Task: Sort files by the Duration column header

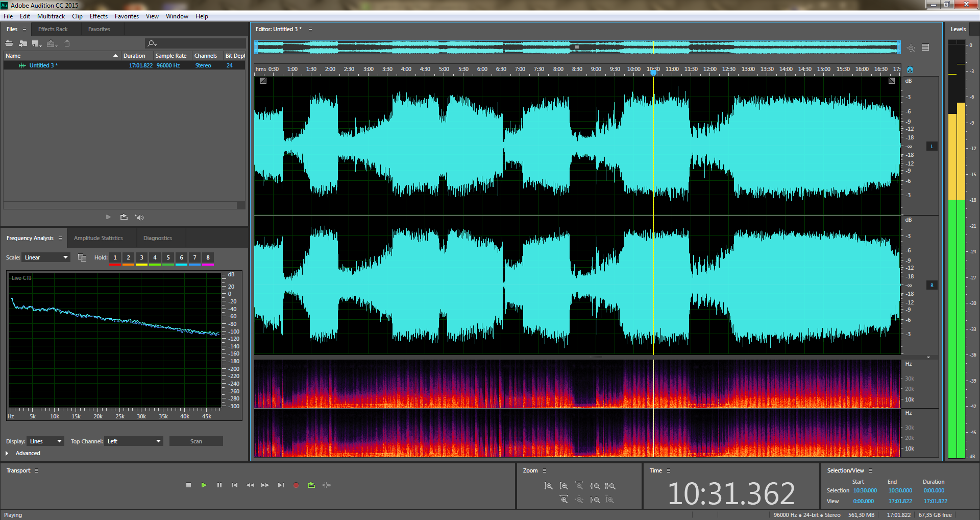Action: (134, 56)
